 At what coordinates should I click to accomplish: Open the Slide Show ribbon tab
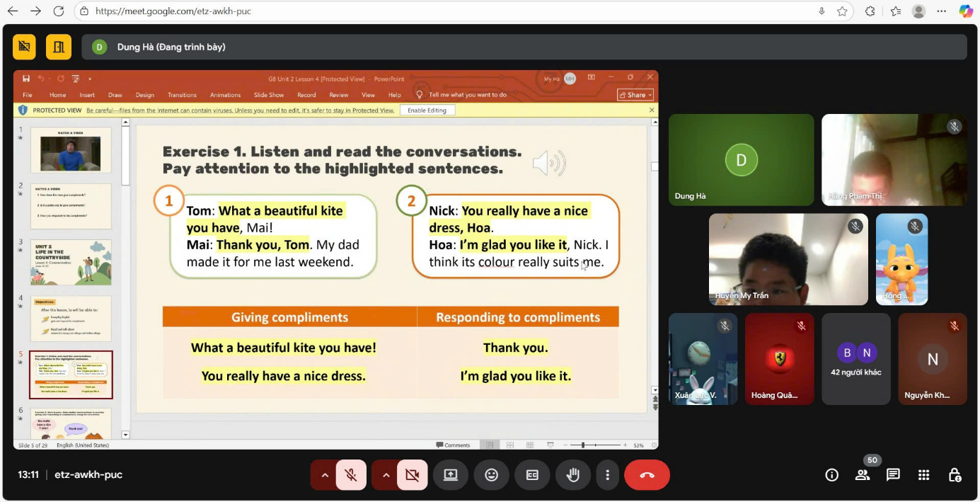point(269,95)
